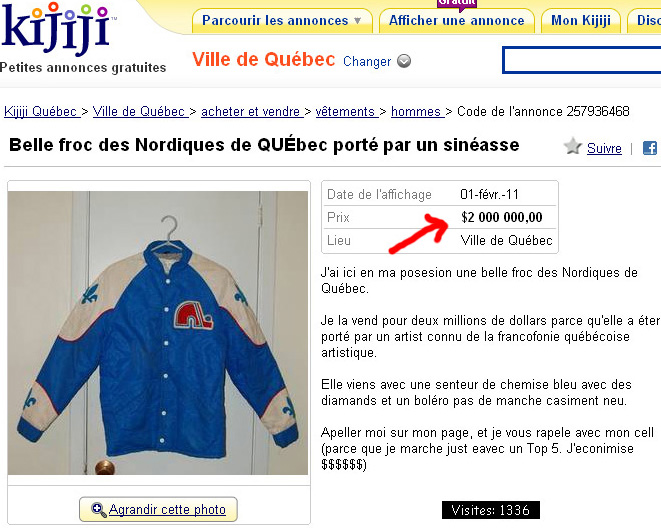The image size is (661, 528).
Task: Go to acheter et vendre category
Action: pyautogui.click(x=252, y=112)
